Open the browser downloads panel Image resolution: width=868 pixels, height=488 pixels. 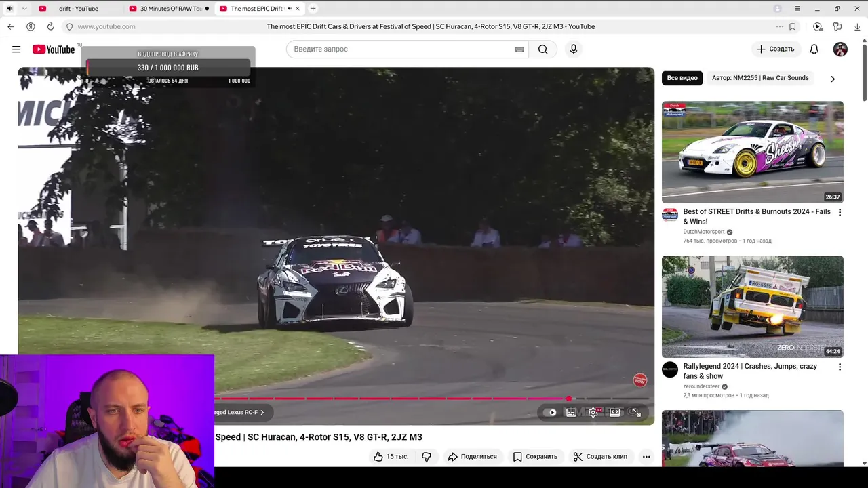click(x=858, y=26)
